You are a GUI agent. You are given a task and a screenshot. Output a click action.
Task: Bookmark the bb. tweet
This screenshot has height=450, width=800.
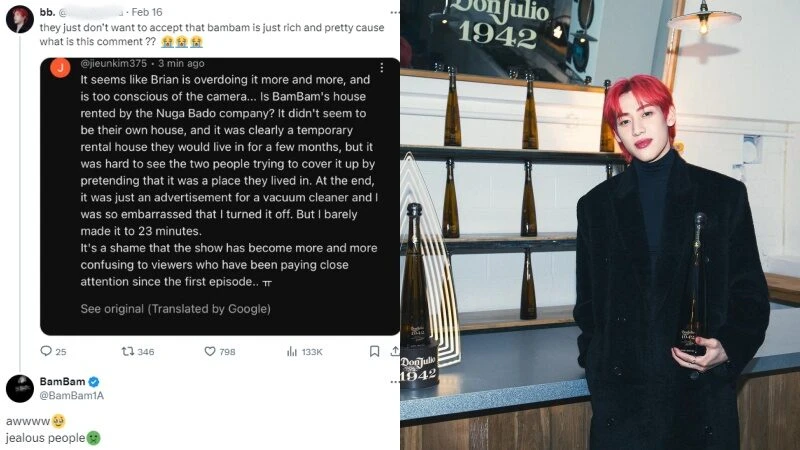pos(374,351)
